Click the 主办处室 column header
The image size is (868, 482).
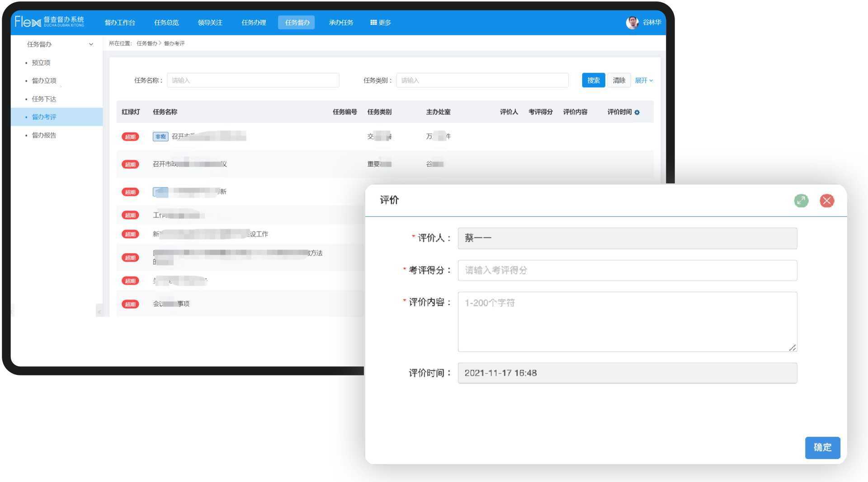pyautogui.click(x=438, y=112)
